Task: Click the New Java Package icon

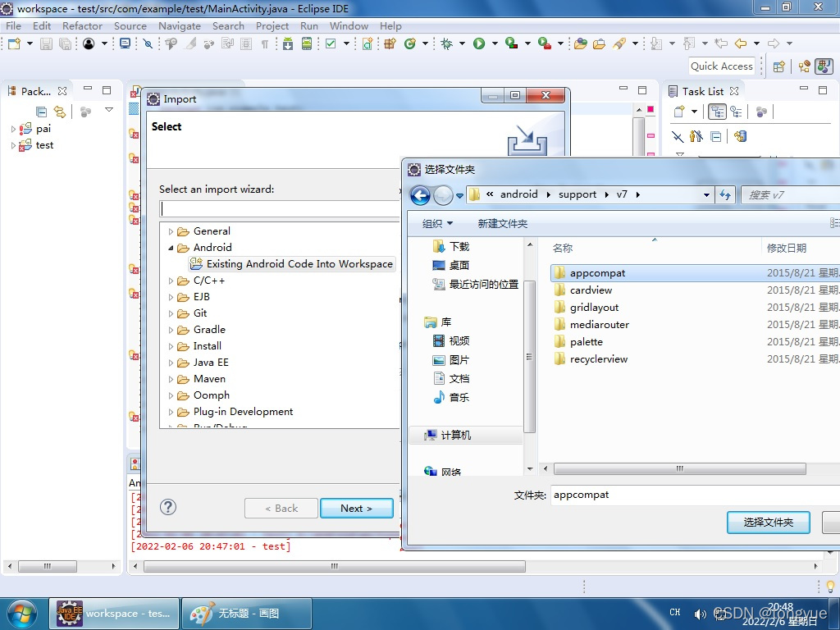Action: tap(390, 43)
